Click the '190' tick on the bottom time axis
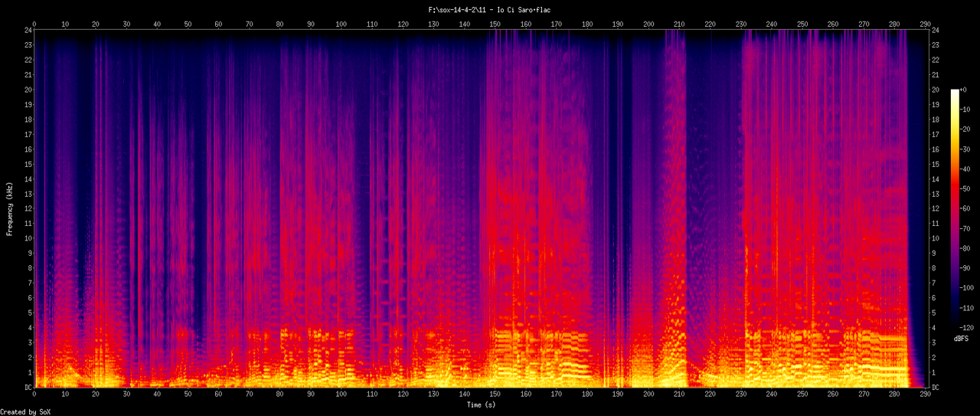The width and height of the screenshot is (980, 416). click(618, 395)
